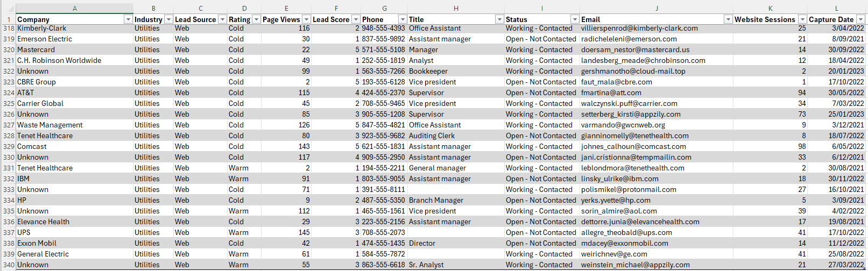Image resolution: width=868 pixels, height=271 pixels.
Task: Select the fmartina@att.com email cell
Action: [657, 92]
